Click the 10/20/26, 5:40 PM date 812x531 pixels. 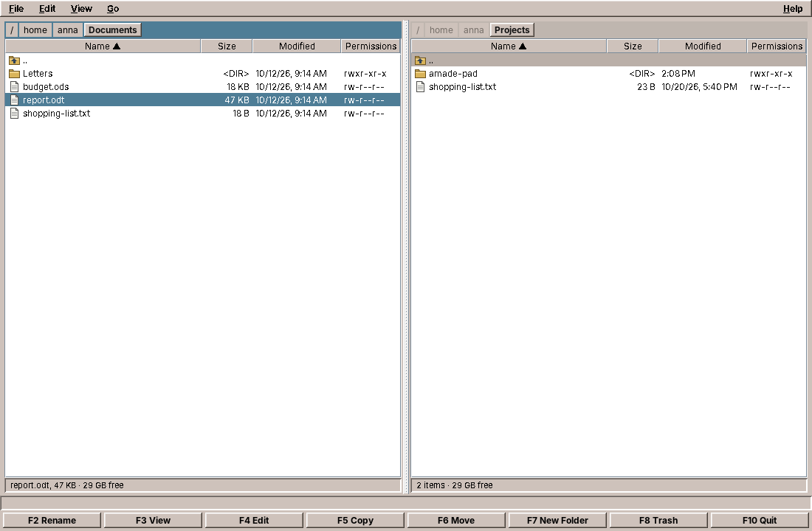(699, 87)
